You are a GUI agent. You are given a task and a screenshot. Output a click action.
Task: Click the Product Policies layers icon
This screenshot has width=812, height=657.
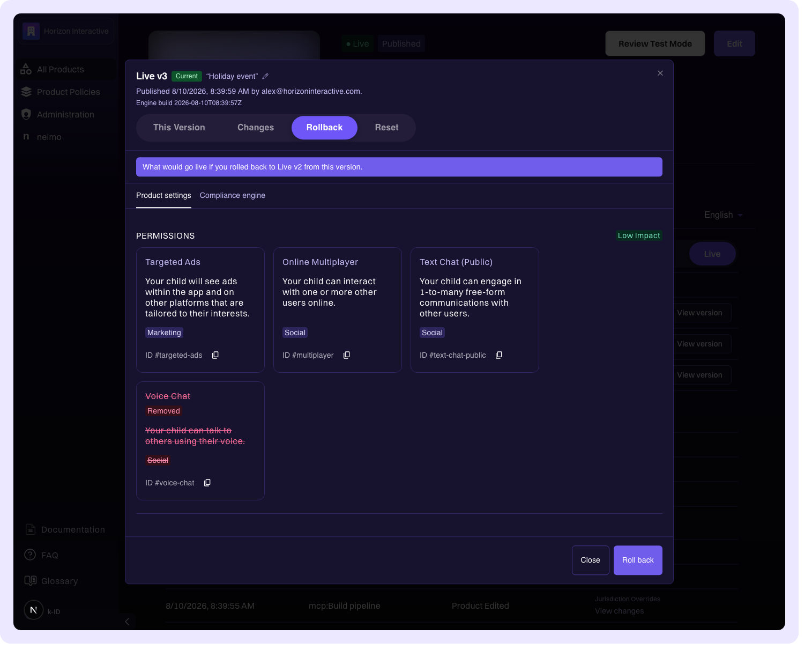click(x=26, y=92)
